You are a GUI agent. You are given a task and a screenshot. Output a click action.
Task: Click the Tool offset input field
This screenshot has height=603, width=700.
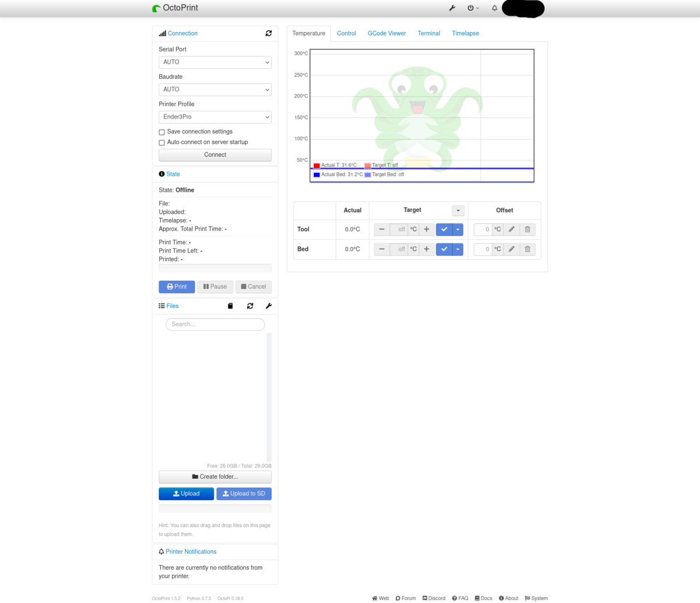[483, 229]
